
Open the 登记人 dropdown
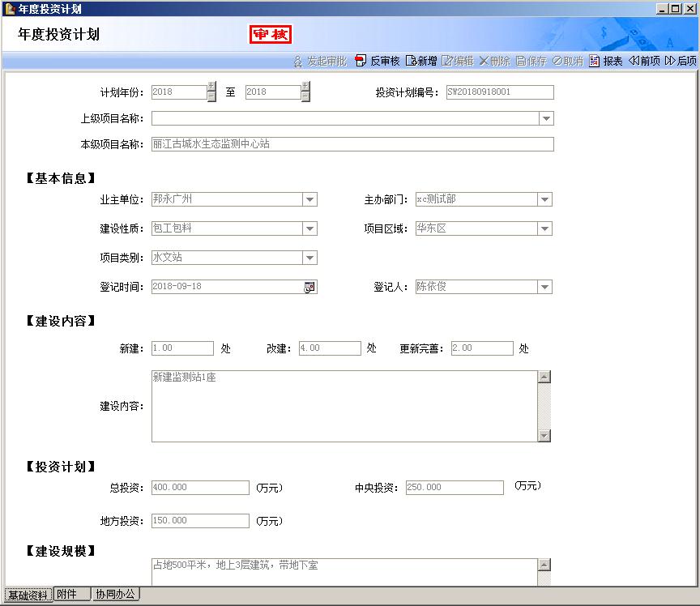tap(544, 287)
